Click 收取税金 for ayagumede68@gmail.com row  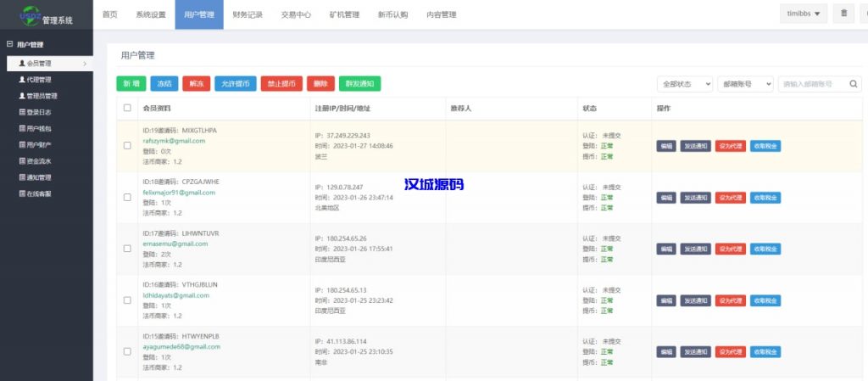[765, 352]
